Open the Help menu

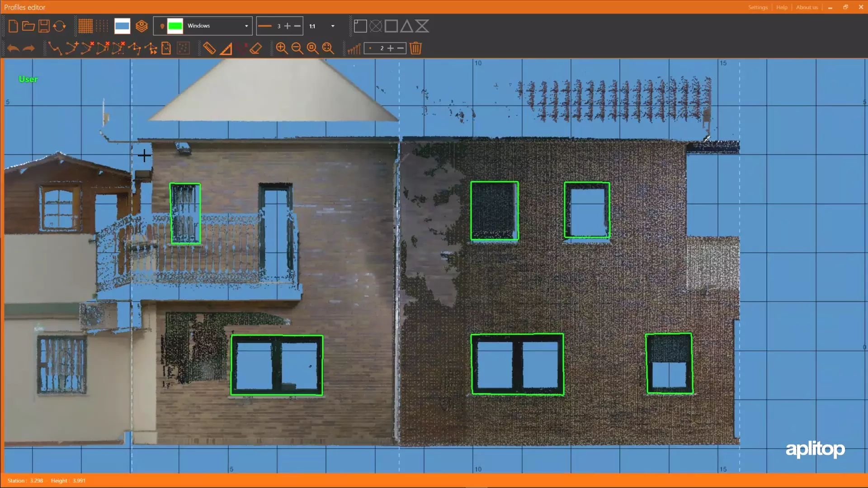(x=782, y=7)
